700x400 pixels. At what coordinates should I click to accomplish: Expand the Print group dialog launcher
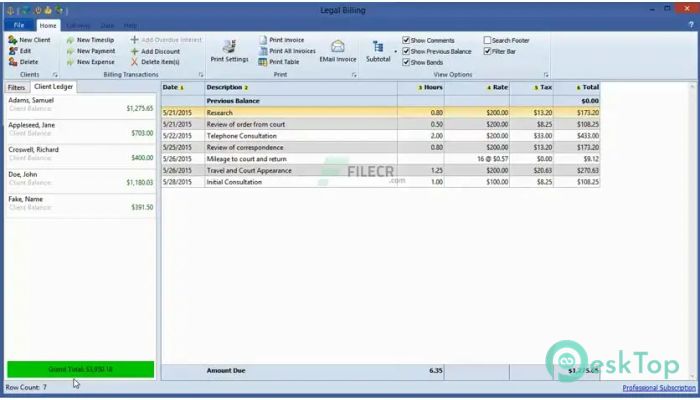tap(354, 75)
